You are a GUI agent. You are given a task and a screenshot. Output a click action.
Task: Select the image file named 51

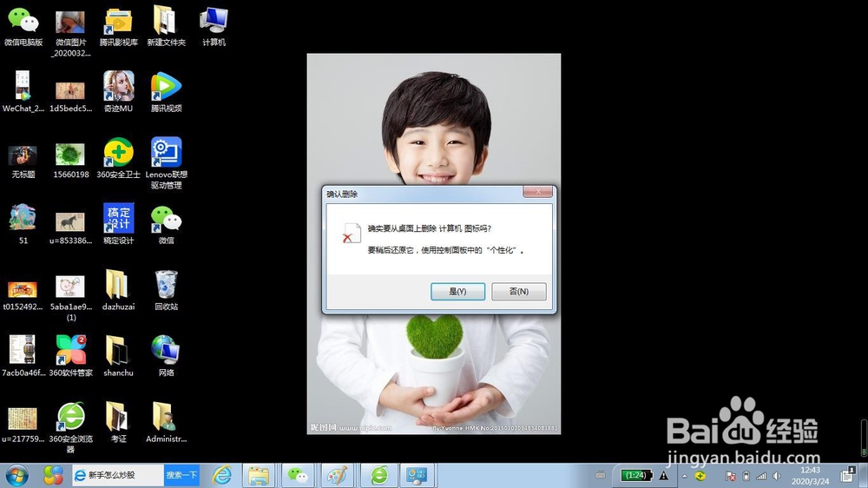(x=23, y=224)
